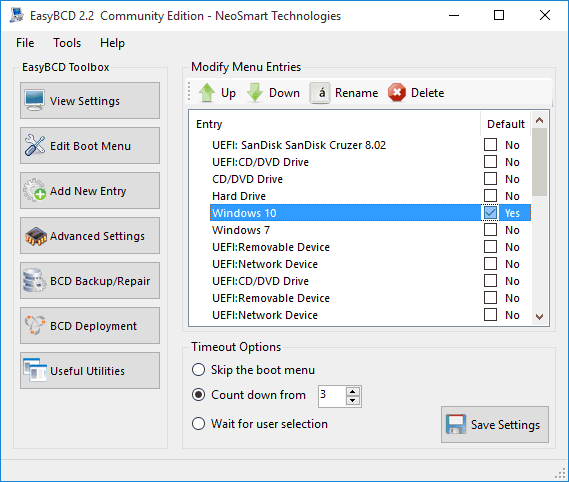The image size is (569, 482).
Task: Select Count down from radio button
Action: click(198, 395)
